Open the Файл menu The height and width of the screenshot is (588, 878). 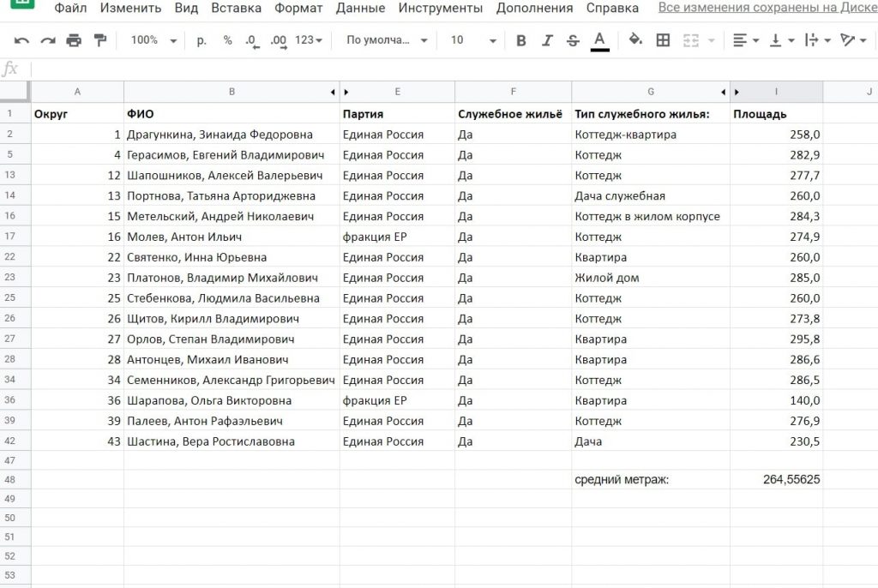click(x=70, y=8)
